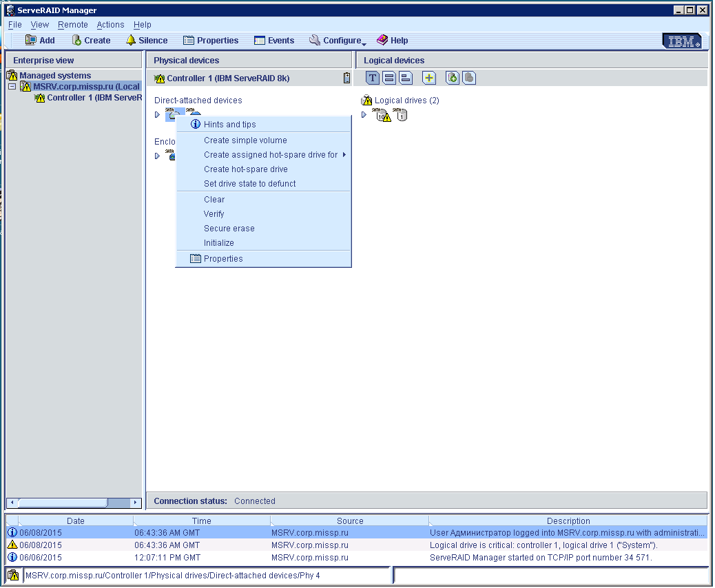Click the yellow plus expand view icon
Screen dimensions: 715x588
[x=429, y=78]
